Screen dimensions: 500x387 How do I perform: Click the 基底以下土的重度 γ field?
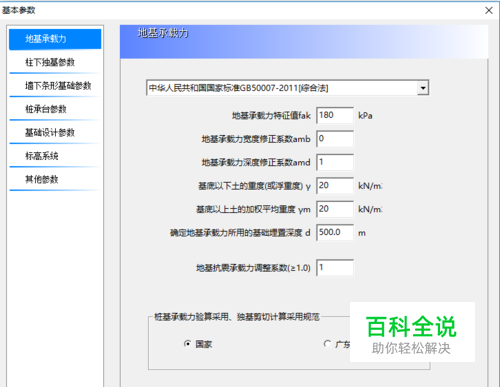click(335, 186)
